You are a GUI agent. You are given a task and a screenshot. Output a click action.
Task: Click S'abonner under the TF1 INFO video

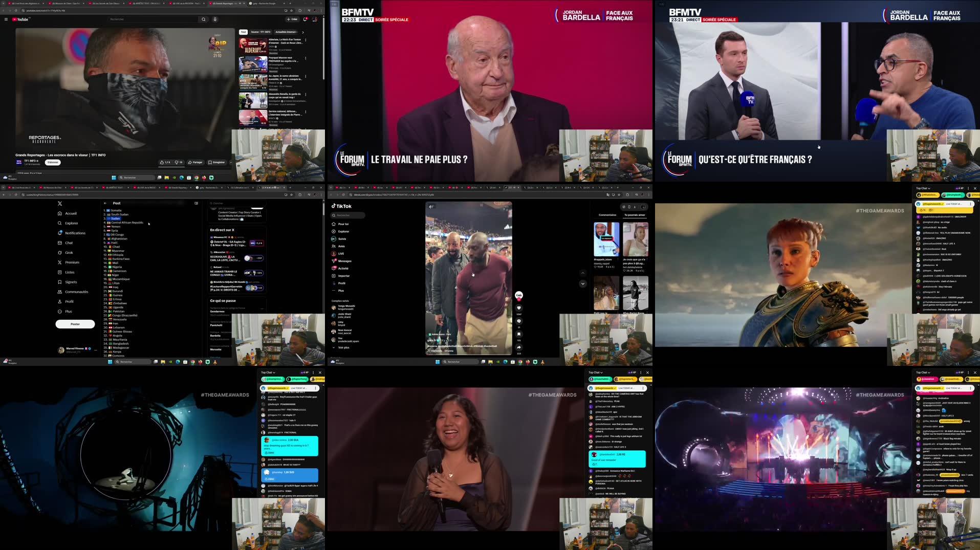click(53, 162)
